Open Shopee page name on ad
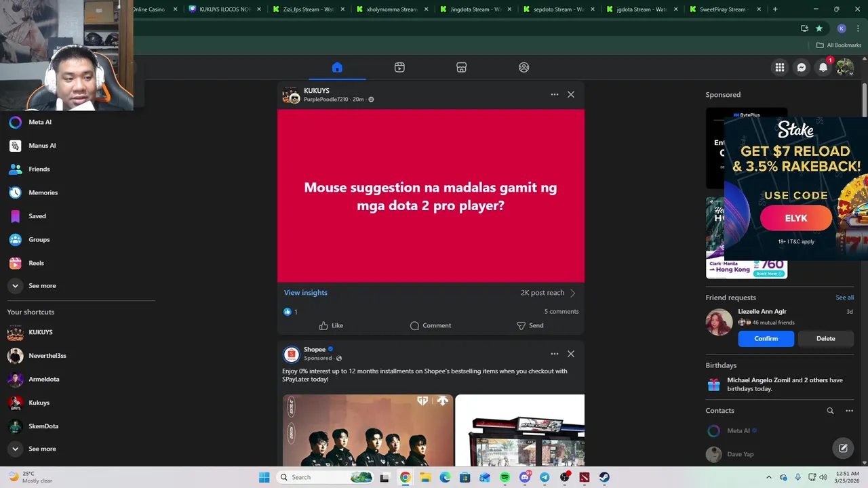Viewport: 868px width, 488px height. point(315,350)
